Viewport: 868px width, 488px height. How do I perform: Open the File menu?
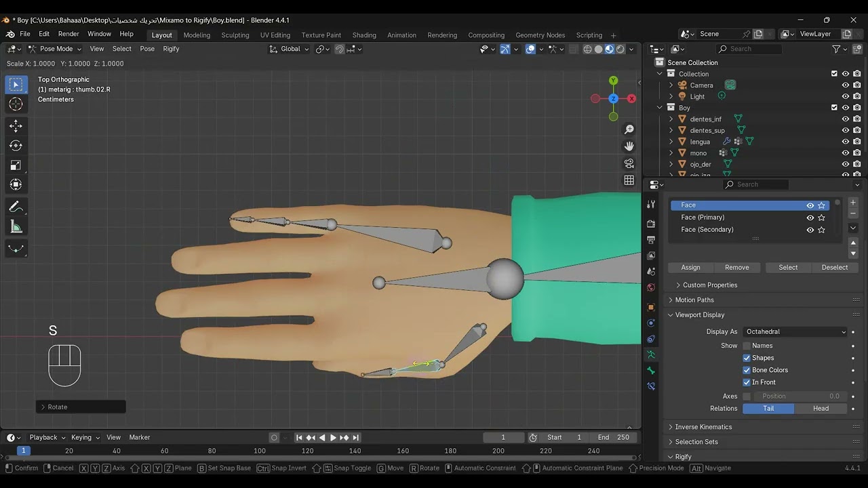tap(25, 34)
